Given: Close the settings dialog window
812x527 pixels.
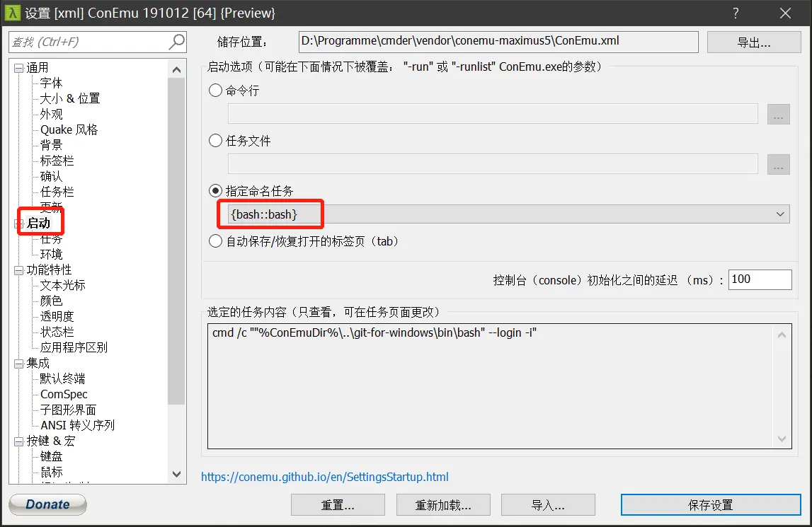Looking at the screenshot, I should (x=786, y=13).
